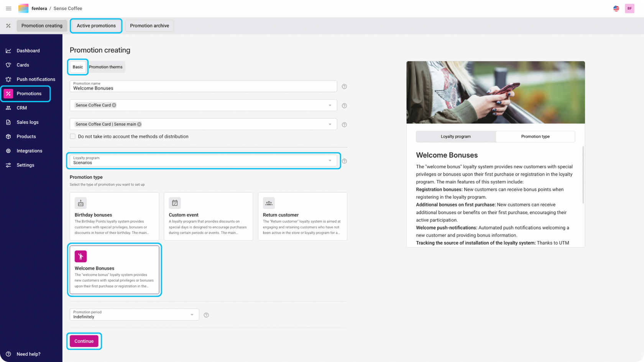644x362 pixels.
Task: Select the Welcome Bonuses promotion card
Action: click(114, 270)
